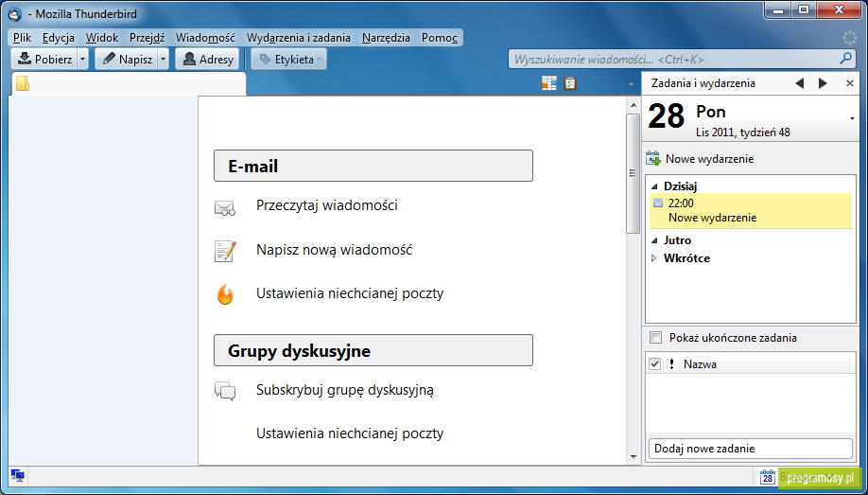Open the Przejdź menu
The height and width of the screenshot is (495, 868).
click(148, 38)
